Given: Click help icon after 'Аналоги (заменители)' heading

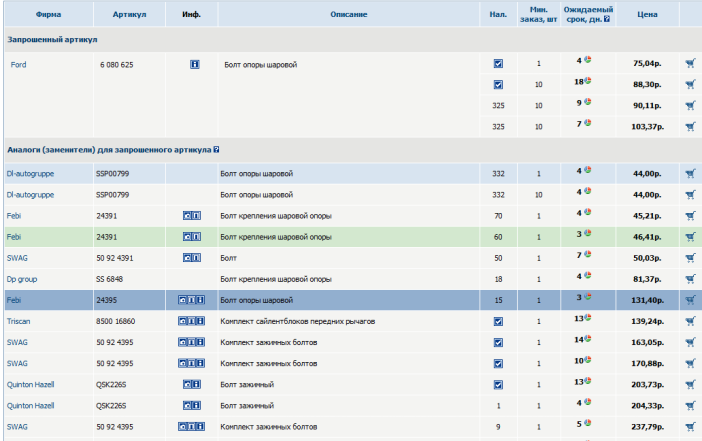Looking at the screenshot, I should coord(216,150).
